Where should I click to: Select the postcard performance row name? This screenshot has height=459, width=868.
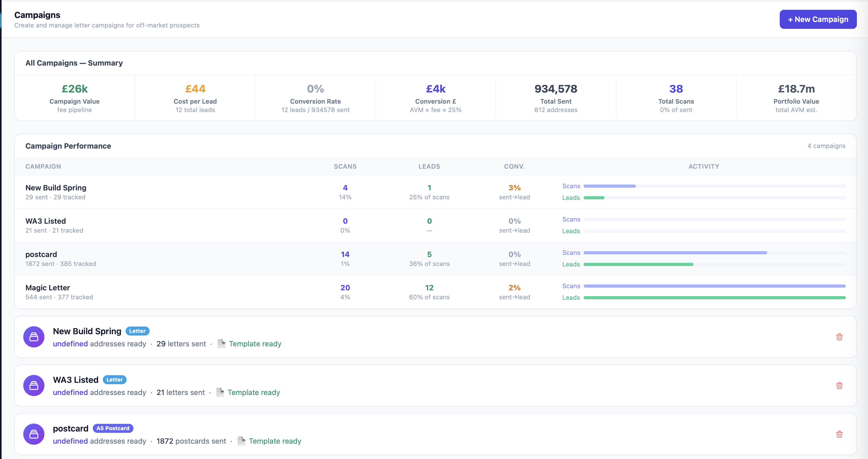click(41, 254)
